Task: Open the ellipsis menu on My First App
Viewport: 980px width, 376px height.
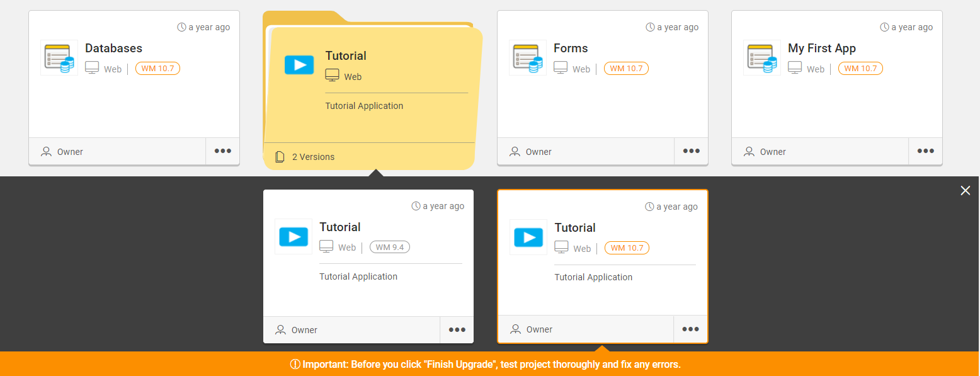Action: (x=925, y=151)
